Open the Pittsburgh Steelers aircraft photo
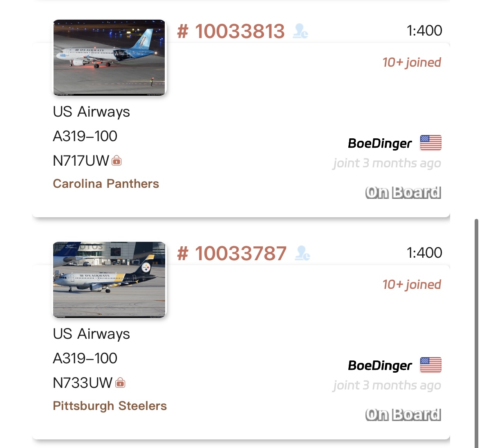The width and height of the screenshot is (482, 448). pyautogui.click(x=110, y=280)
